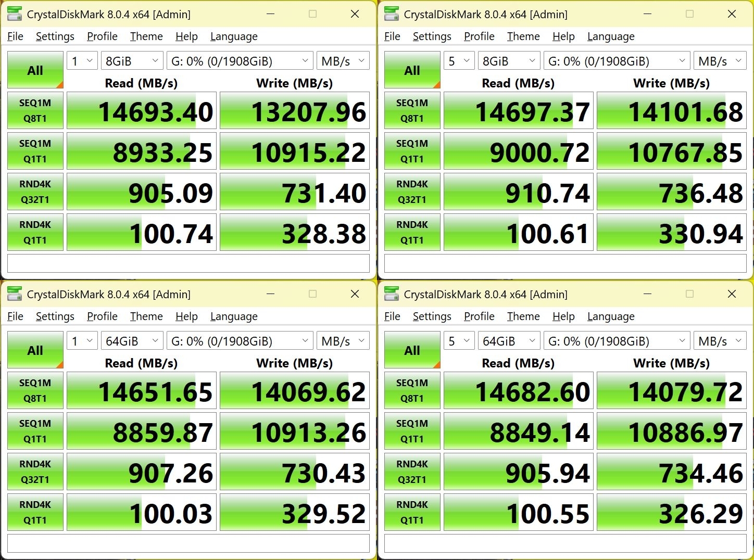Screen dimensions: 754x560
Task: Click the 9000.72 read result
Action: [519, 151]
